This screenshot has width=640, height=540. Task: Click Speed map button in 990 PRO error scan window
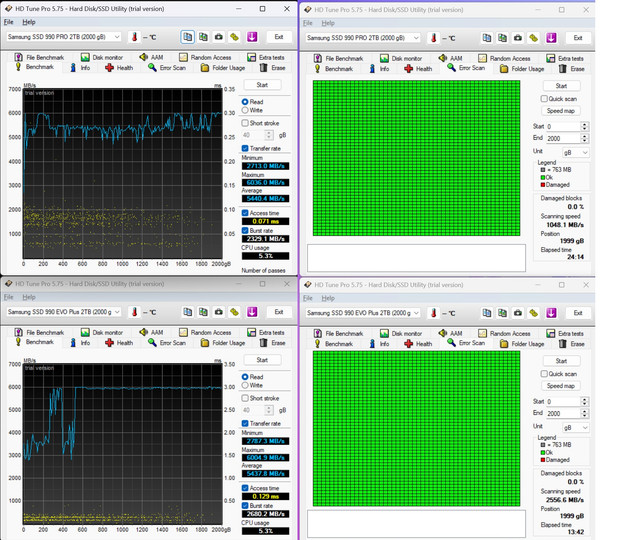point(561,111)
